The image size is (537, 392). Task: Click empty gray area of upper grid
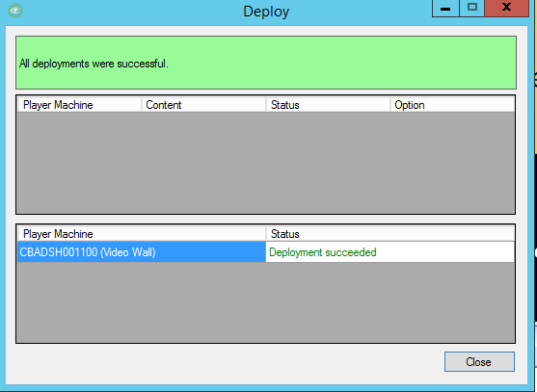click(266, 163)
